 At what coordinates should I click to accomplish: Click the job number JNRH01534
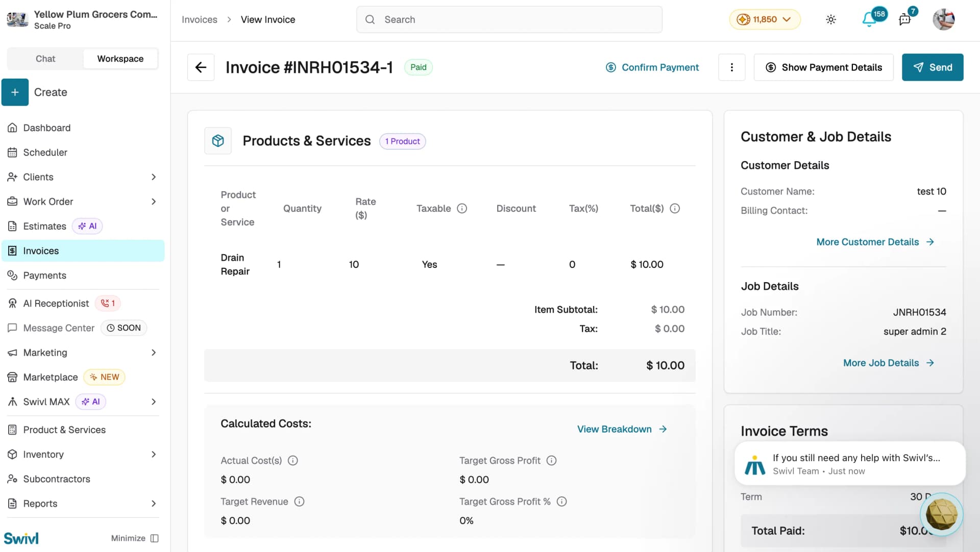[919, 312]
